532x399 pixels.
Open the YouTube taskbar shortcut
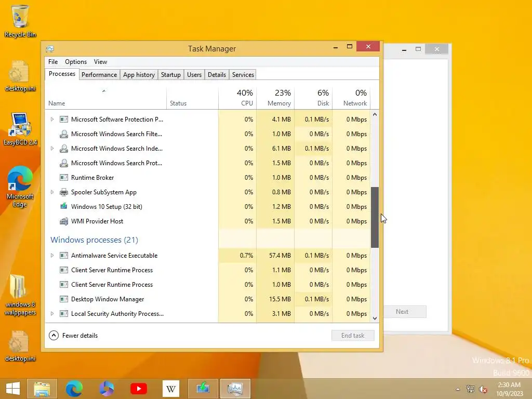click(139, 389)
